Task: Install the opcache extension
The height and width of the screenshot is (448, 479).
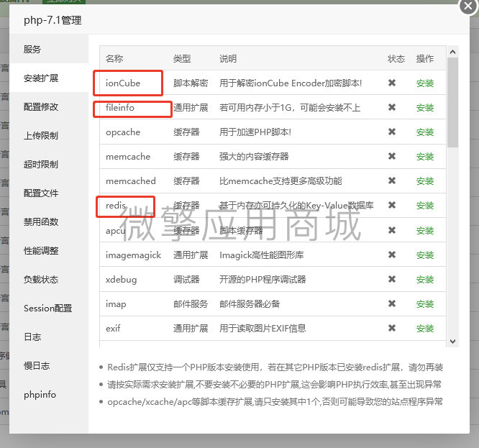Action: 425,132
